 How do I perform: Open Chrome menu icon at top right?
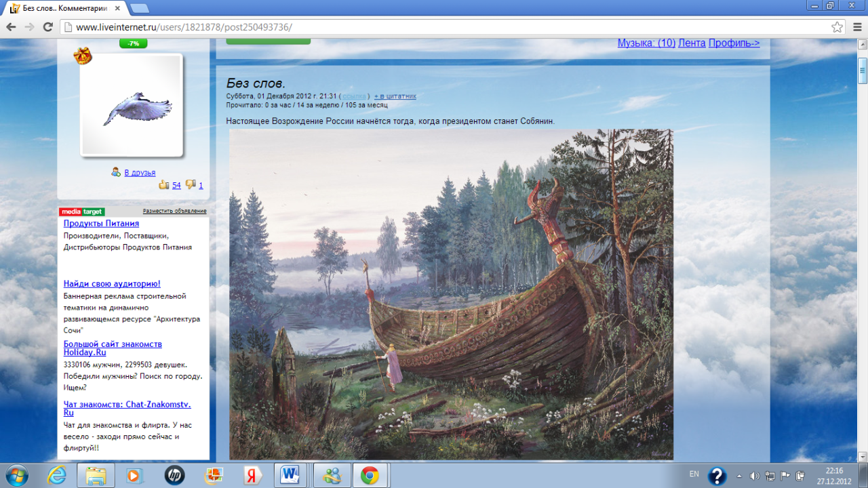tap(856, 27)
